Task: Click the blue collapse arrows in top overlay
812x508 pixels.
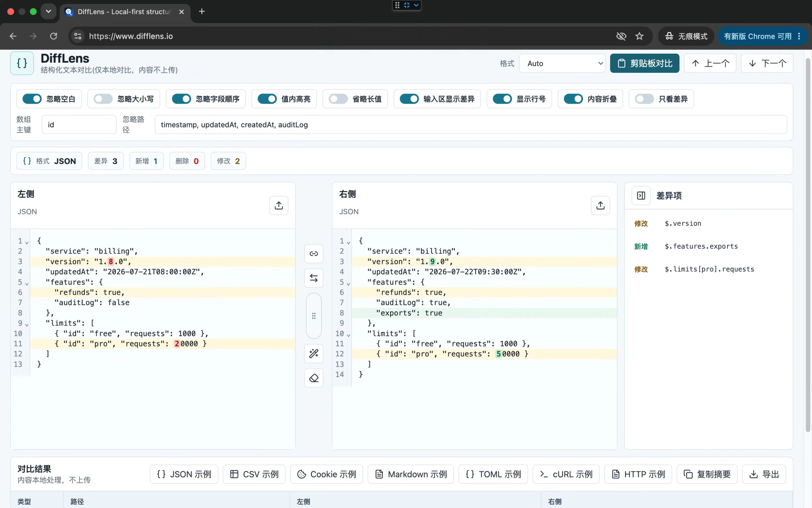Action: (407, 5)
